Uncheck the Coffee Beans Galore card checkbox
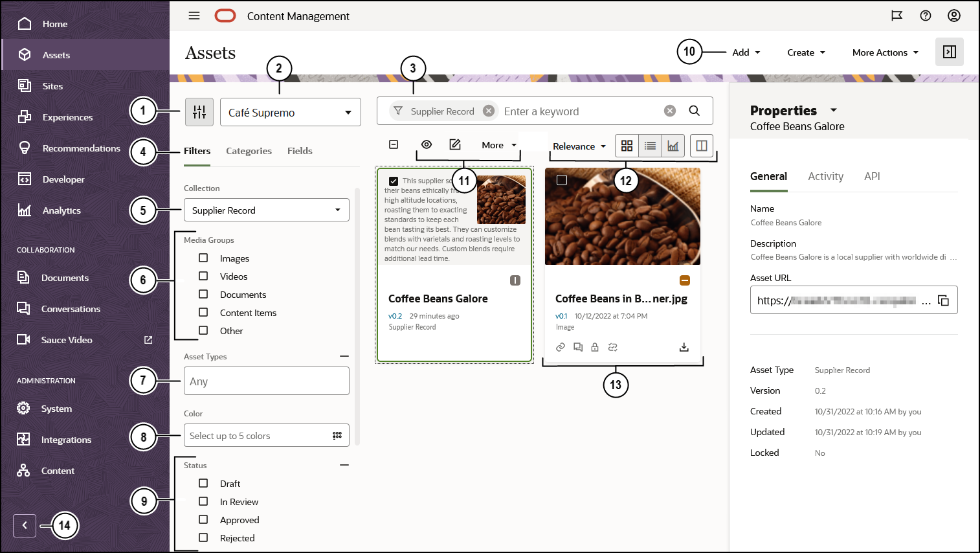 [394, 181]
